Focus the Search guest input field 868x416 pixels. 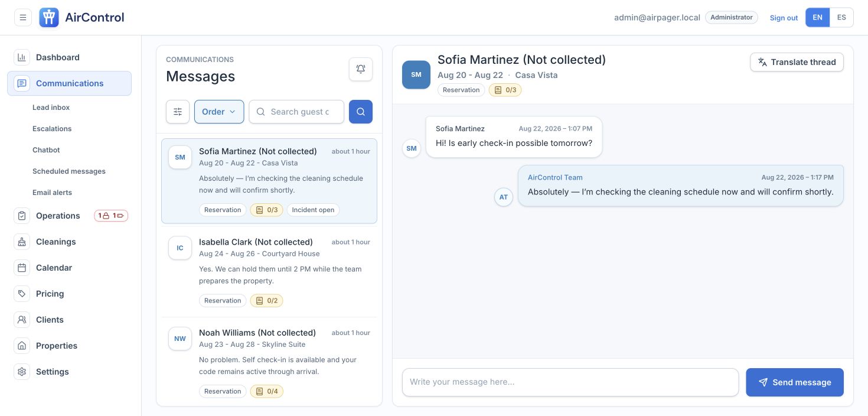click(x=296, y=112)
